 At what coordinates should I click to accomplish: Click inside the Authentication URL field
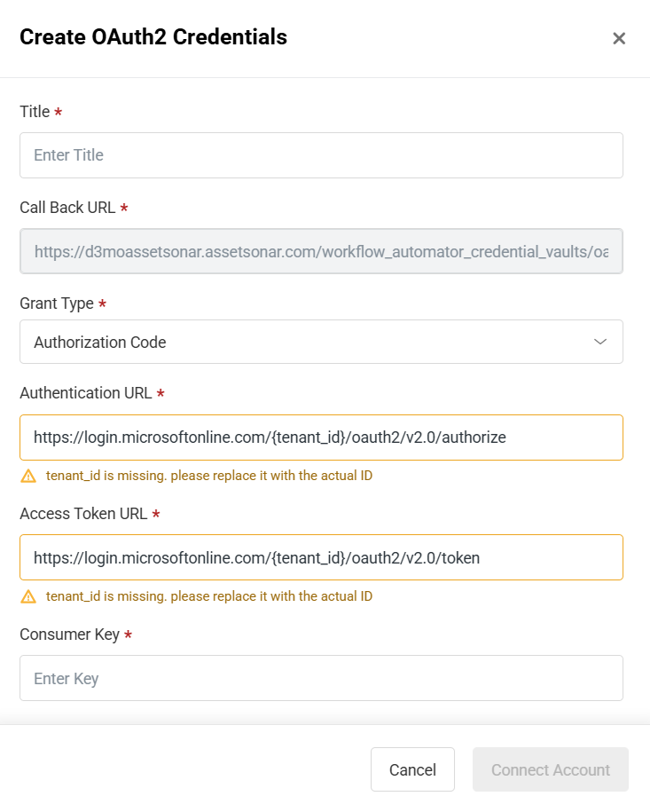321,438
